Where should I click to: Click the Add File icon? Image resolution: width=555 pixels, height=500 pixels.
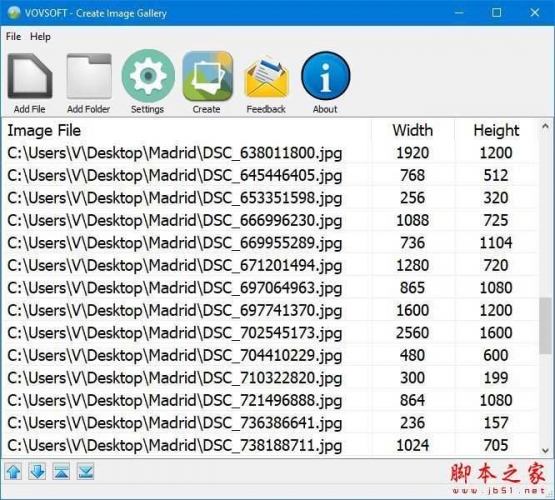(x=30, y=76)
